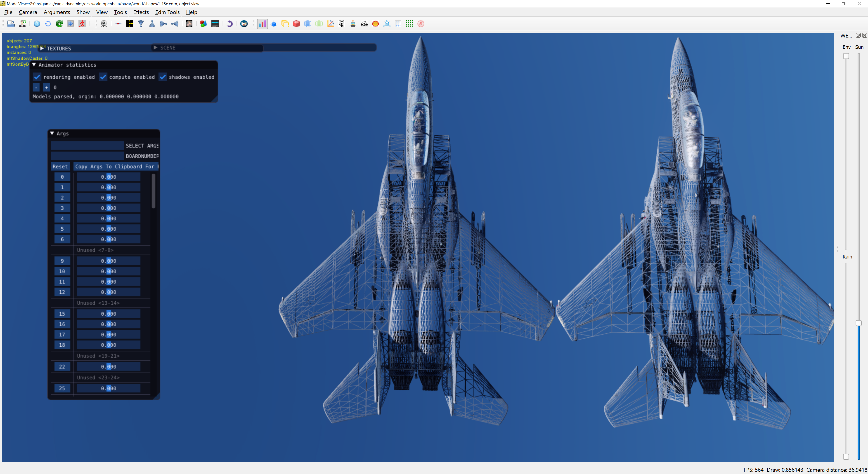868x474 pixels.
Task: Click the Env slider handle
Action: (846, 56)
